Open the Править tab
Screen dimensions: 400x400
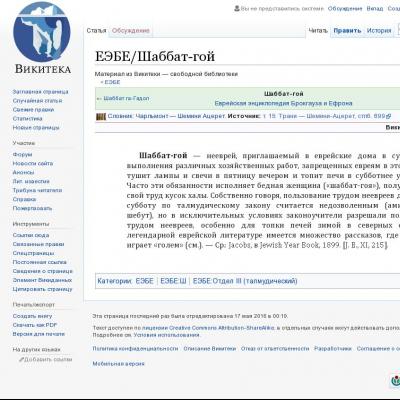click(x=347, y=31)
